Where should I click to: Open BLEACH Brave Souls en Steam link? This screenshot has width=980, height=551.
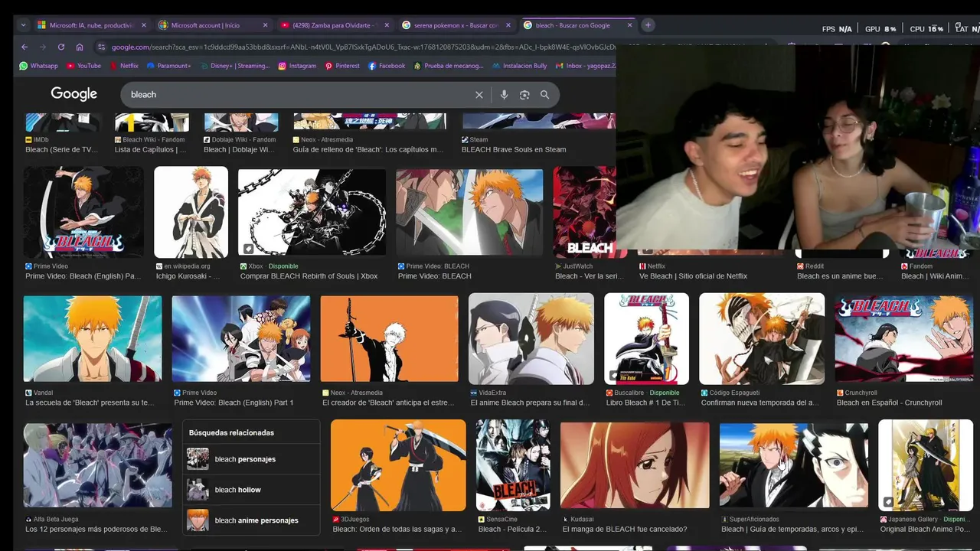(x=514, y=150)
